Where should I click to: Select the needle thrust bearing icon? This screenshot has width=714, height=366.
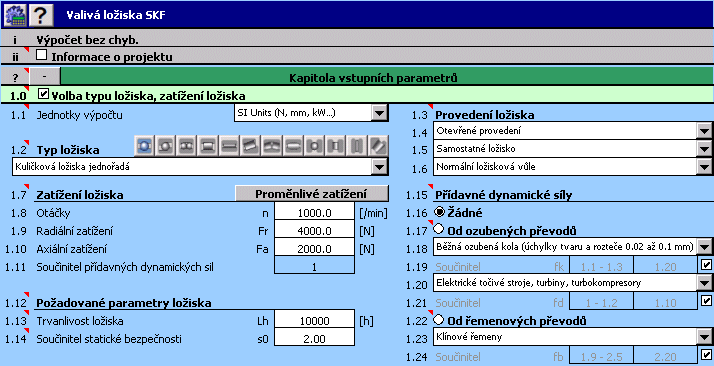pos(357,146)
